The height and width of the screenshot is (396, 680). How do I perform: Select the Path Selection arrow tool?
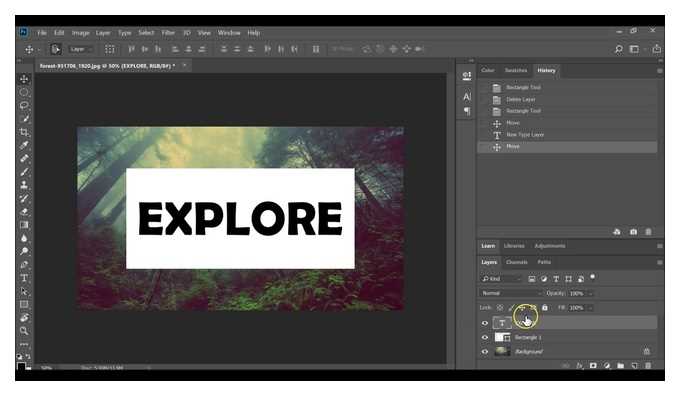pos(24,291)
